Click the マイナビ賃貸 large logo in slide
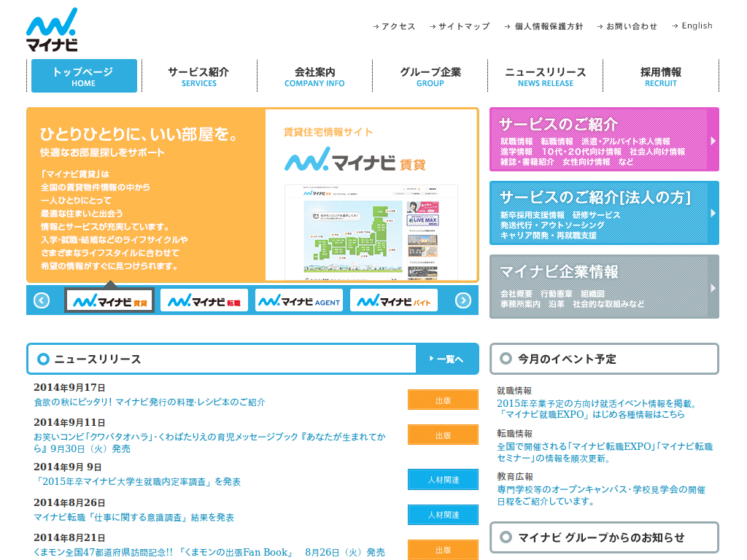This screenshot has width=747, height=560. [x=355, y=160]
